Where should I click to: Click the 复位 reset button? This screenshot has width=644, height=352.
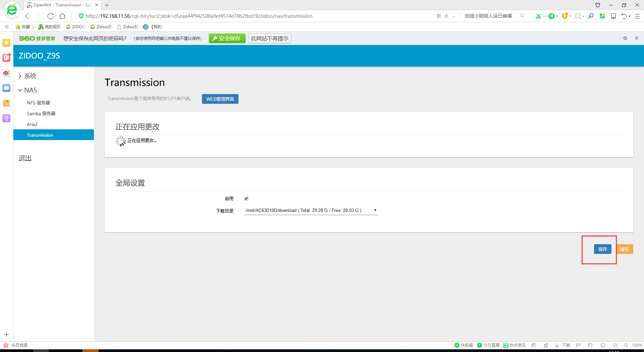(625, 249)
